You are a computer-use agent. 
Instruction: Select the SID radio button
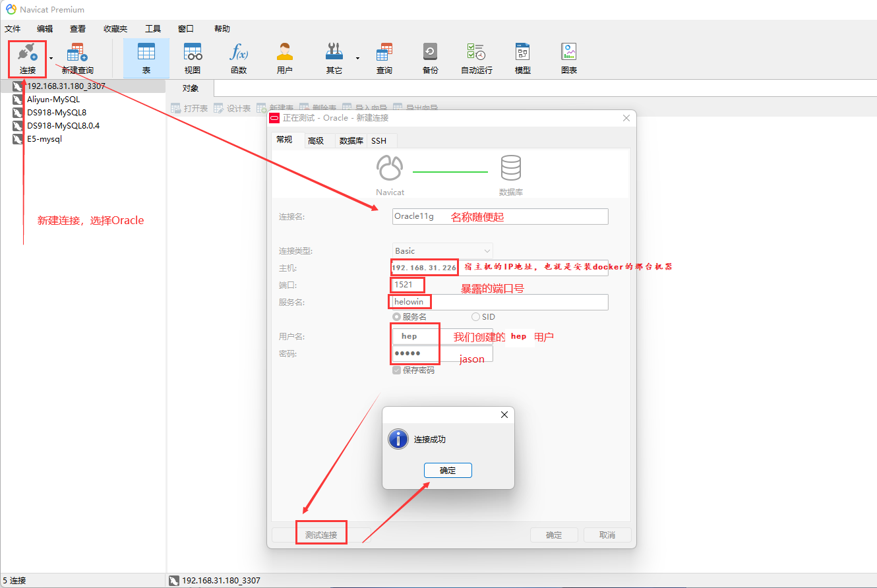coord(476,317)
